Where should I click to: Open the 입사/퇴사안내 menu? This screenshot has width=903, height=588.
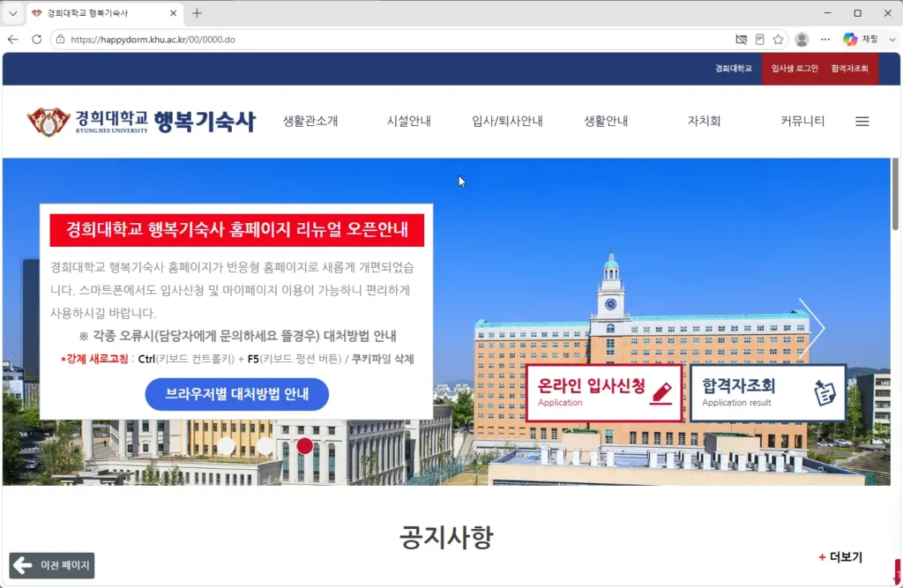pyautogui.click(x=507, y=121)
